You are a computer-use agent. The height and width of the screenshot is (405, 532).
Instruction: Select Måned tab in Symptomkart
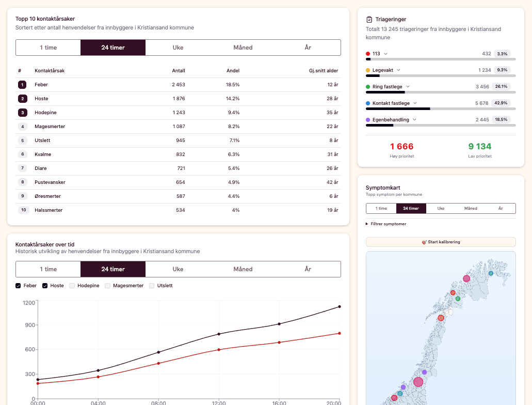coord(471,208)
